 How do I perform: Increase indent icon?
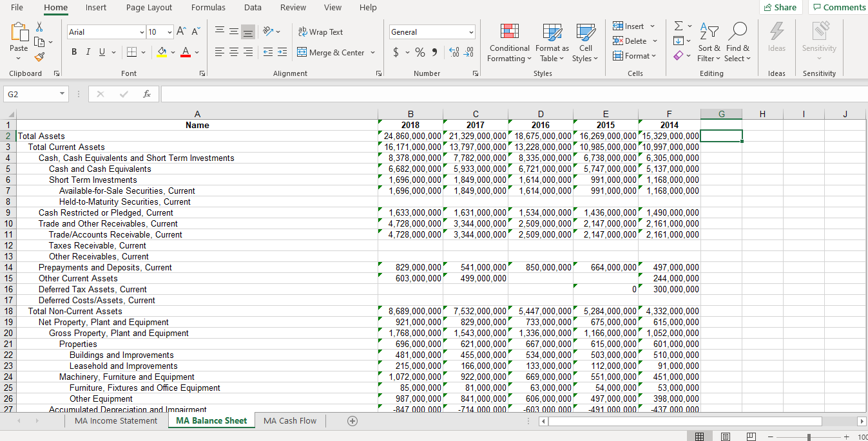(x=282, y=52)
